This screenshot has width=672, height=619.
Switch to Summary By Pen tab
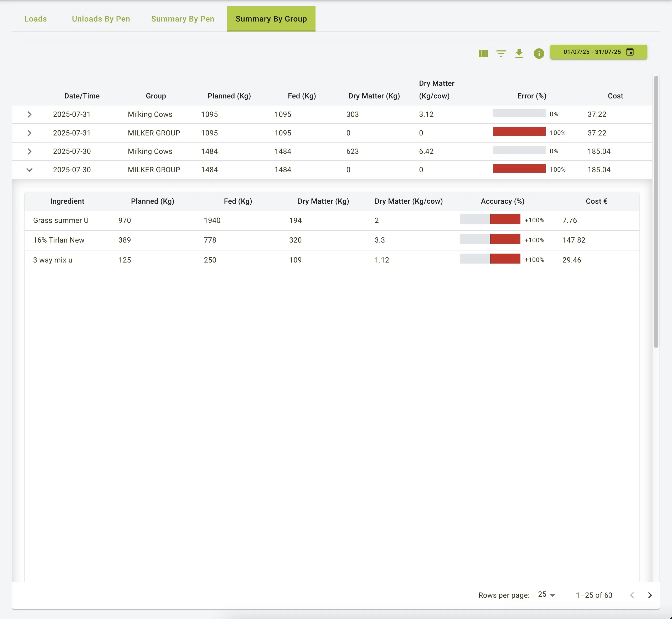(183, 19)
